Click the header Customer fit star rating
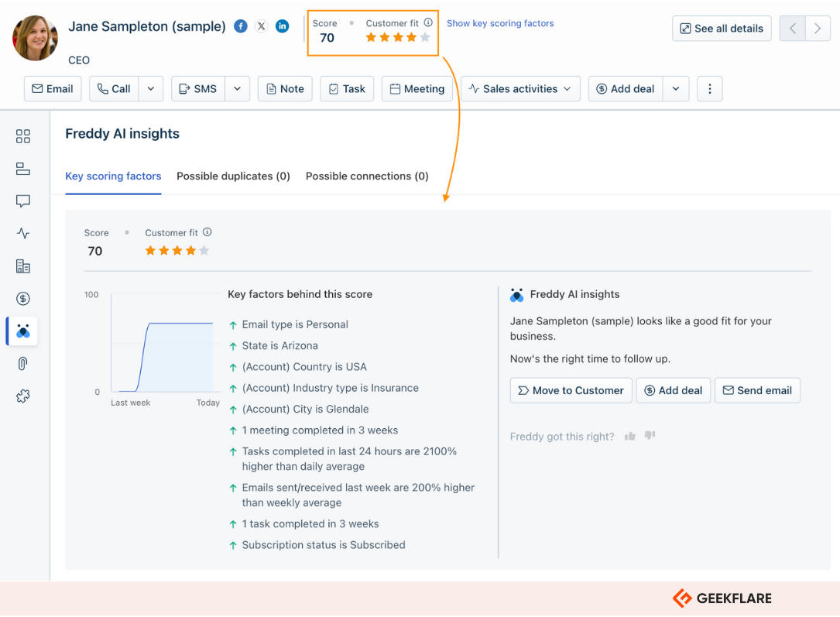 click(x=398, y=37)
